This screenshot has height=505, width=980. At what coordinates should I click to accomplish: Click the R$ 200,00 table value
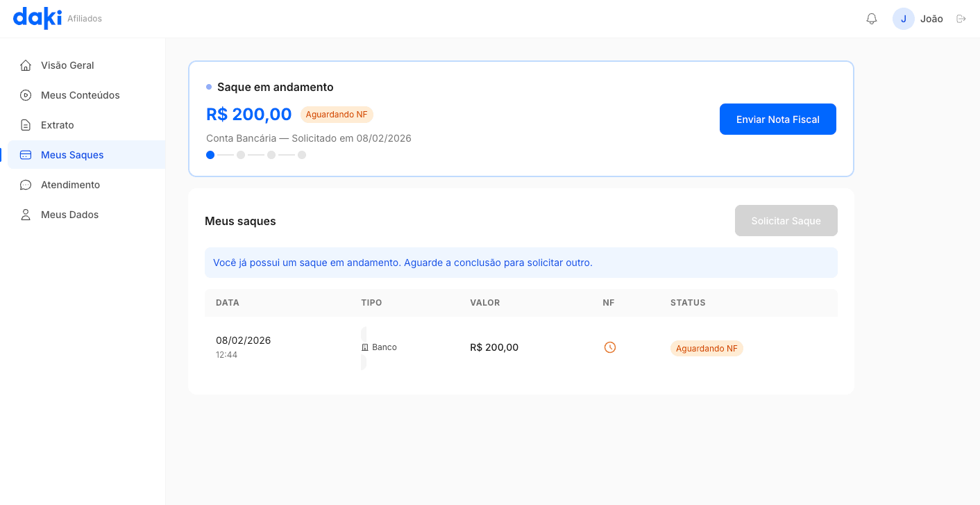pyautogui.click(x=494, y=347)
